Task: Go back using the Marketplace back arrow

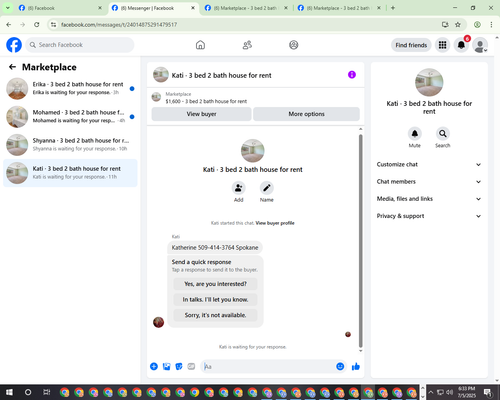Action: click(12, 67)
